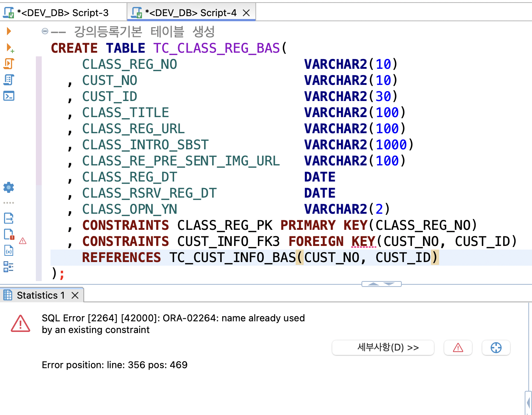Image resolution: width=532 pixels, height=415 pixels.
Task: Expand the collapsed side panel handle
Action: click(x=528, y=403)
